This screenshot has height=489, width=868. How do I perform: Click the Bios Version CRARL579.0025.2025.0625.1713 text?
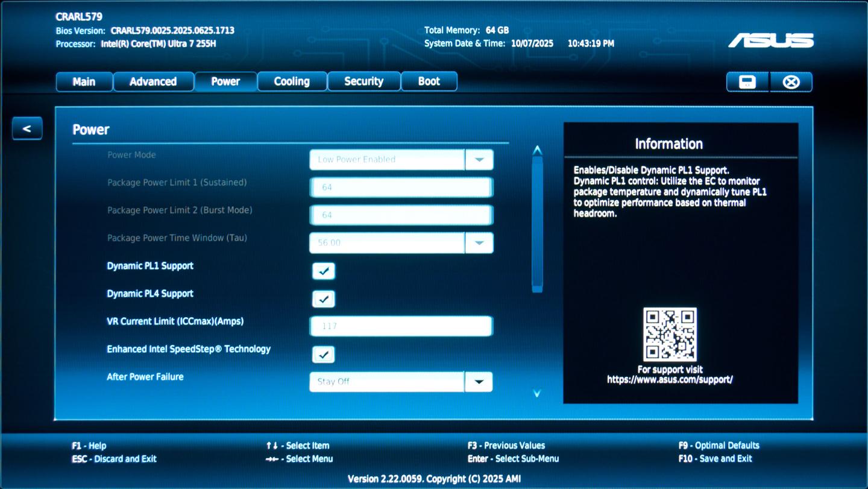172,30
